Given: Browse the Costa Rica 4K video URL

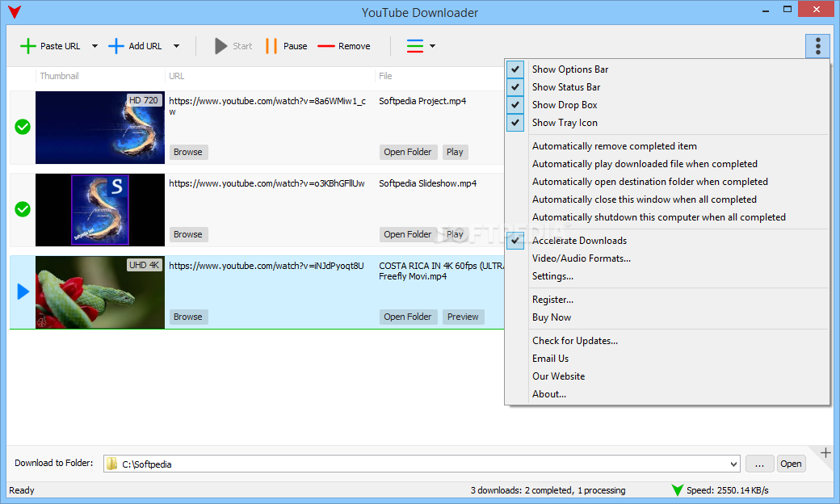Looking at the screenshot, I should (188, 317).
